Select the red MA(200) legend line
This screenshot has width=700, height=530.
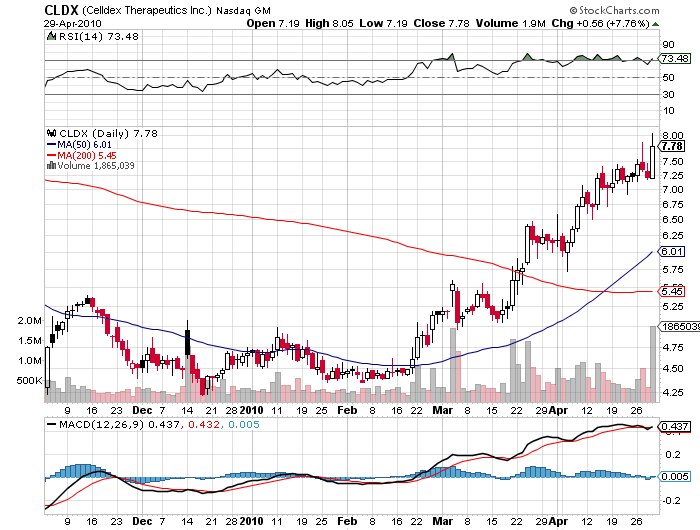click(51, 156)
